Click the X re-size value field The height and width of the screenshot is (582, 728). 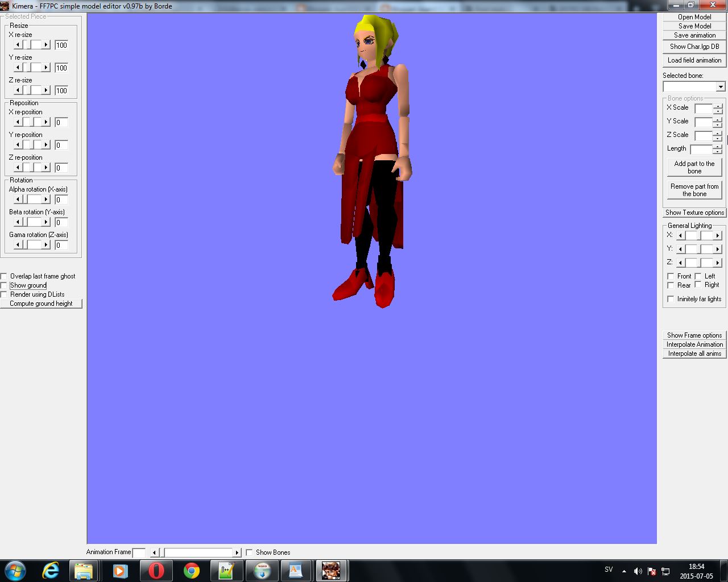tap(61, 45)
